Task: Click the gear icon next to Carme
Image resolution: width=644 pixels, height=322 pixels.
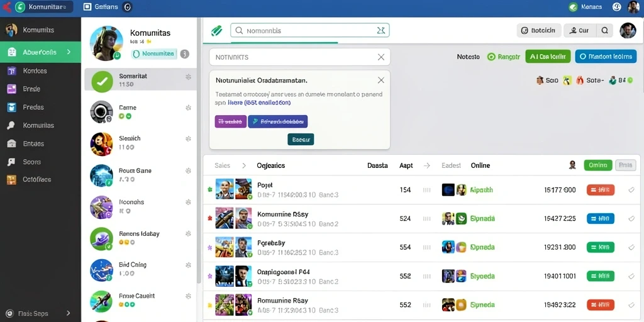Action: tap(188, 108)
